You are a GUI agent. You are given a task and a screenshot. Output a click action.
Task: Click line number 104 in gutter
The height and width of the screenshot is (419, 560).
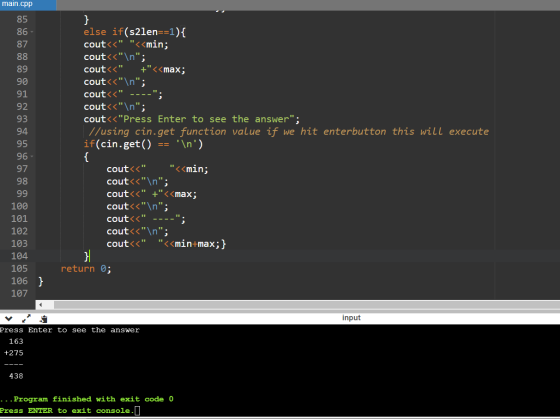tap(19, 256)
